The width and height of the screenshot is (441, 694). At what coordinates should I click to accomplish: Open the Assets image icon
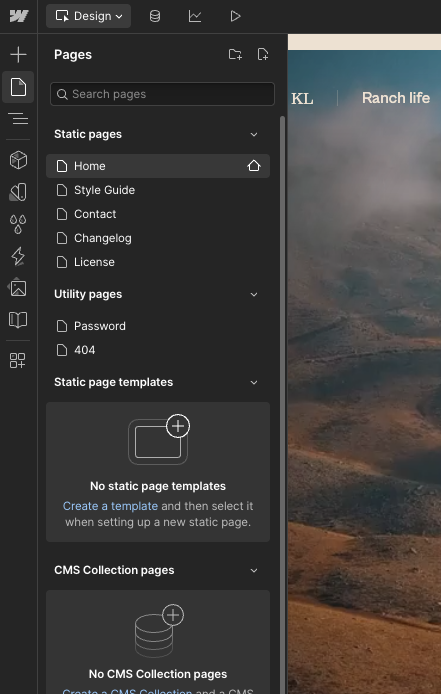(x=18, y=288)
